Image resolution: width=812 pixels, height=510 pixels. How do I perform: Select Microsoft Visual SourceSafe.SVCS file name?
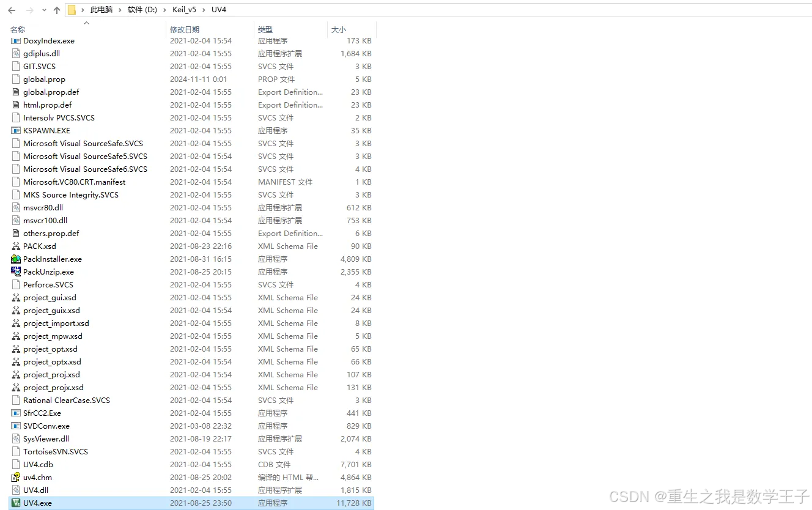click(x=83, y=143)
